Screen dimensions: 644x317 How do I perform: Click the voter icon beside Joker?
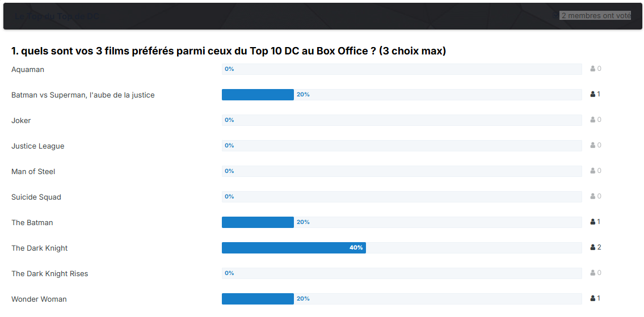(x=593, y=120)
